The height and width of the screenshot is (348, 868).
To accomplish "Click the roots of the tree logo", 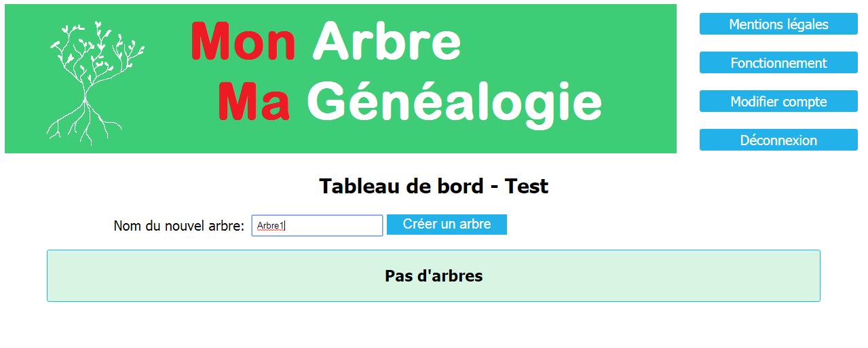I will coord(85,123).
